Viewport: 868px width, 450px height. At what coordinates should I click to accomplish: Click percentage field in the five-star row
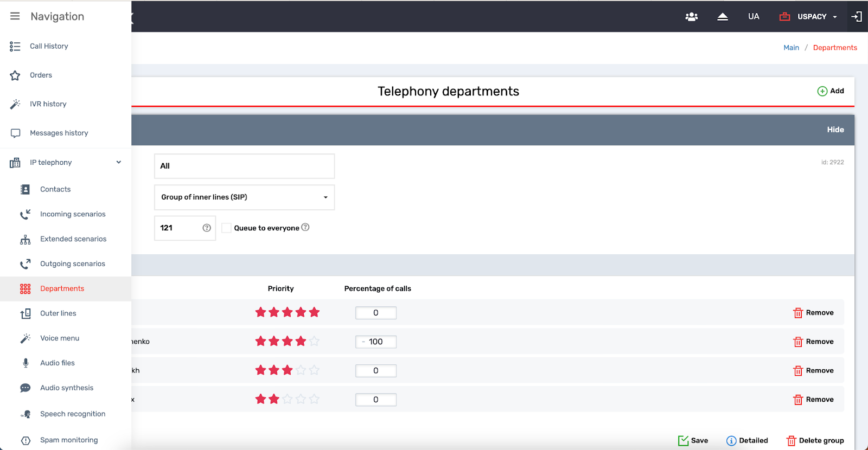376,313
